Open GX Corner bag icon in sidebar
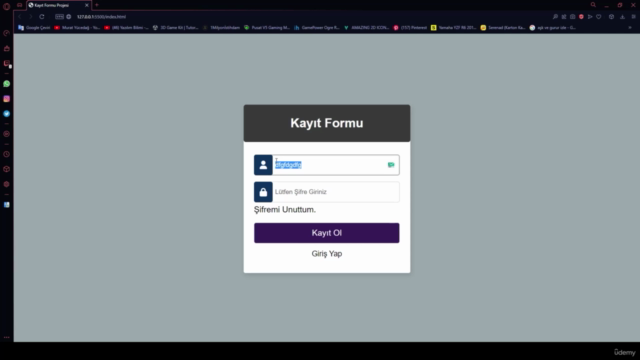 coord(7,49)
